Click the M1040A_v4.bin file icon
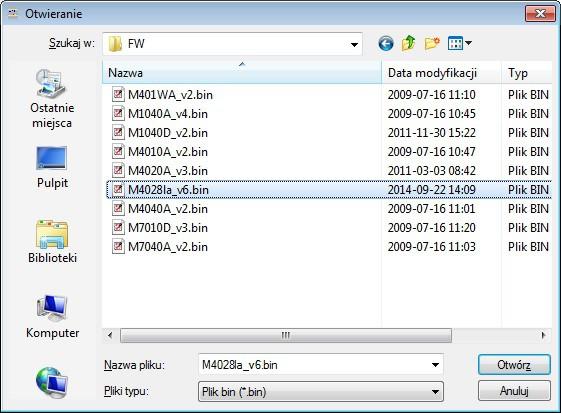 tap(118, 113)
